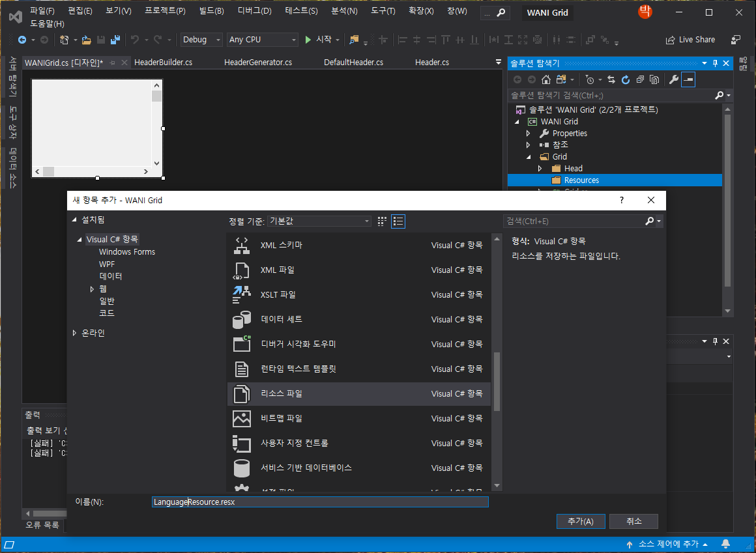Click the Switch Views icon in Solution Explorer
Viewport: 756px width, 553px height.
(560, 79)
